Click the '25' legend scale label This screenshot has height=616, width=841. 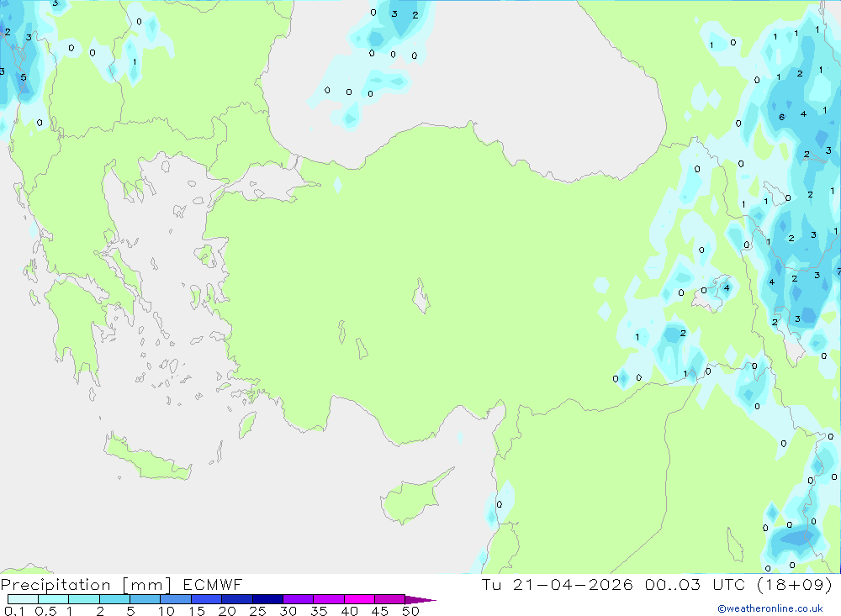click(258, 611)
